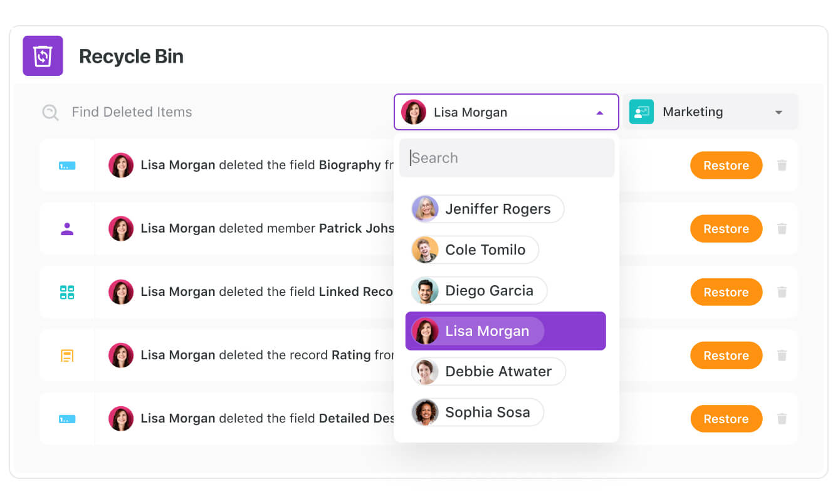Open the Marketing workspace dropdown
This screenshot has height=504, width=840.
pyautogui.click(x=711, y=112)
